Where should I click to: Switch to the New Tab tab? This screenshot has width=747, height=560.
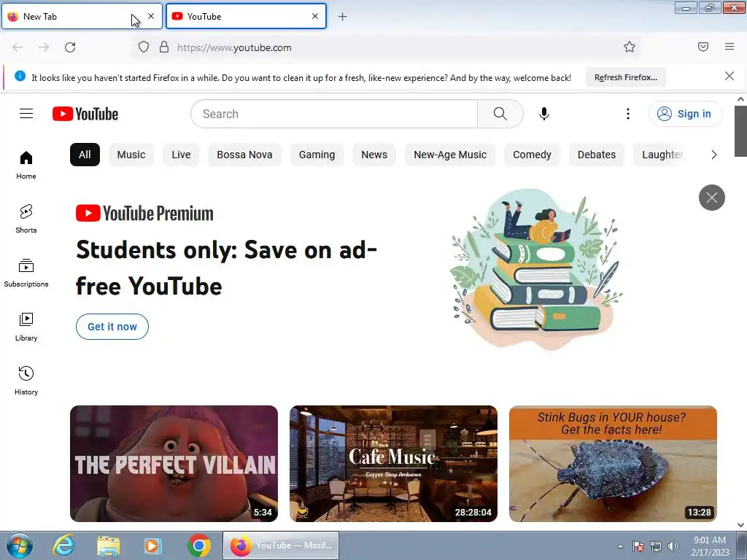[82, 16]
